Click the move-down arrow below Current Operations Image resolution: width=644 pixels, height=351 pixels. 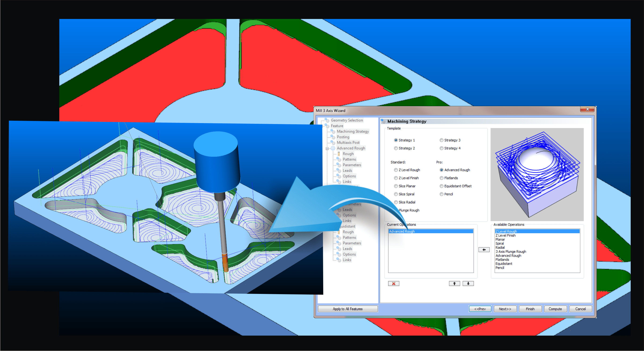[x=468, y=283]
